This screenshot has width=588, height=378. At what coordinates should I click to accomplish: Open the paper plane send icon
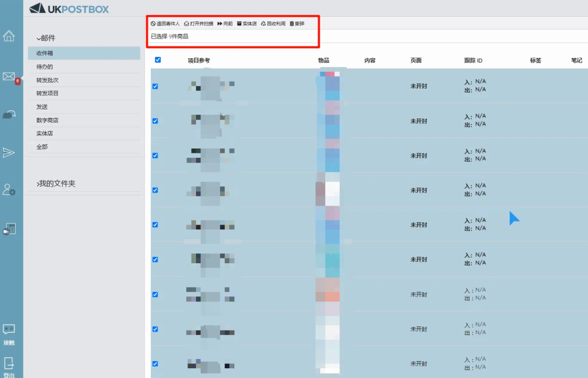[x=9, y=153]
